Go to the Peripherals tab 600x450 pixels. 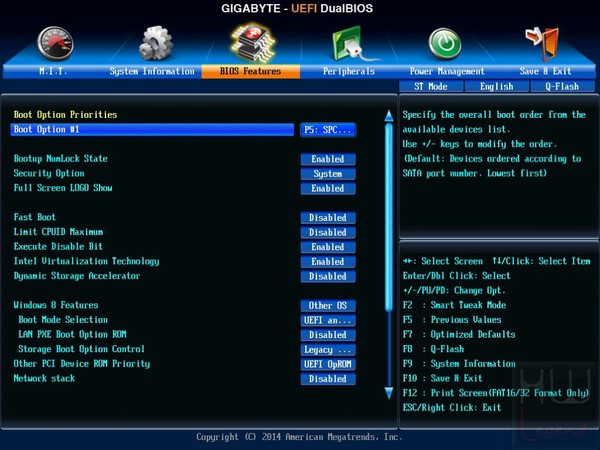(349, 71)
